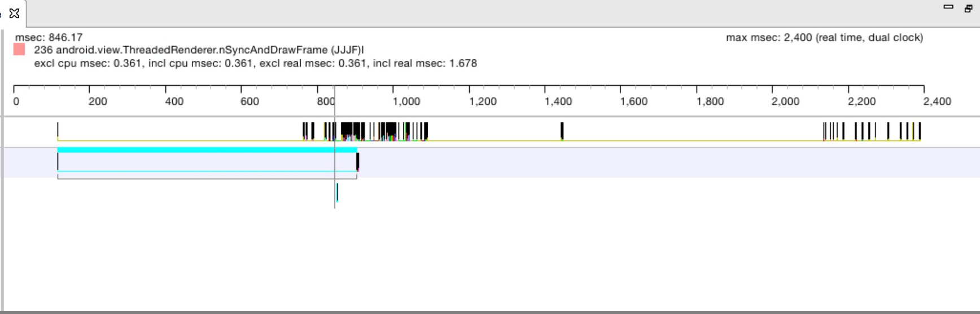Click the 1,800 mark on the time ruler
This screenshot has width=980, height=314.
[x=710, y=101]
